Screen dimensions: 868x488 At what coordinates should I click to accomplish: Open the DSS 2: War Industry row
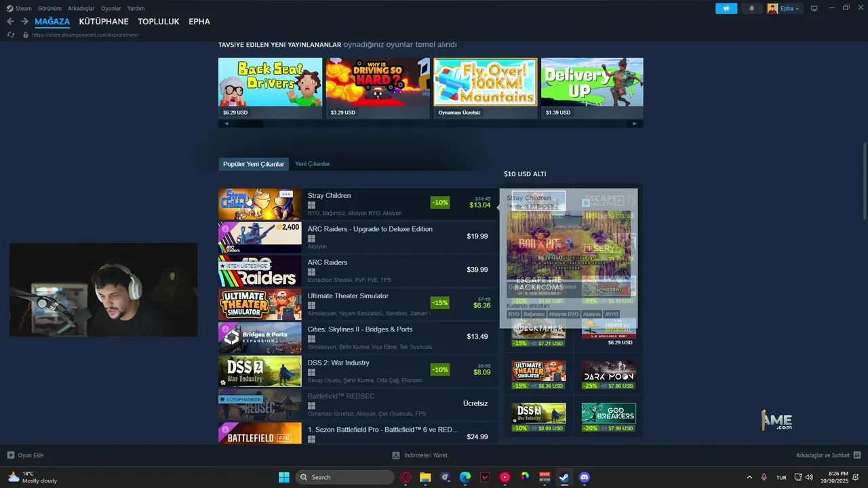tap(357, 371)
